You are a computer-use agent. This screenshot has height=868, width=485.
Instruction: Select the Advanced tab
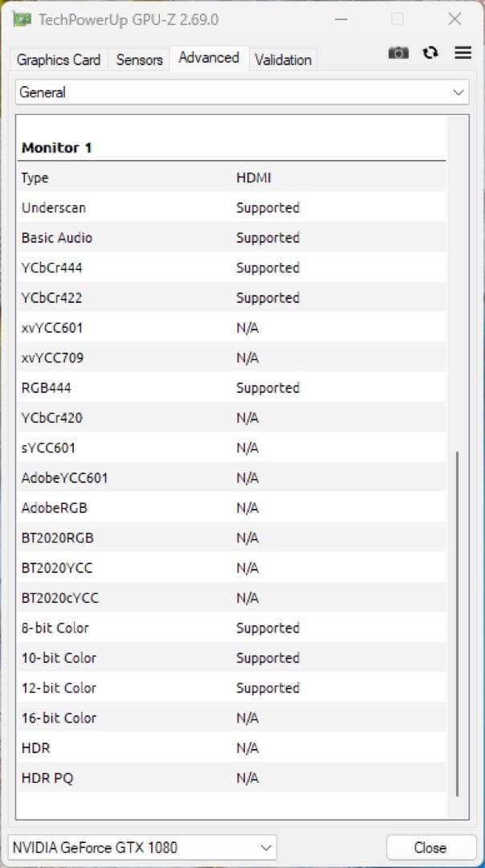(209, 58)
